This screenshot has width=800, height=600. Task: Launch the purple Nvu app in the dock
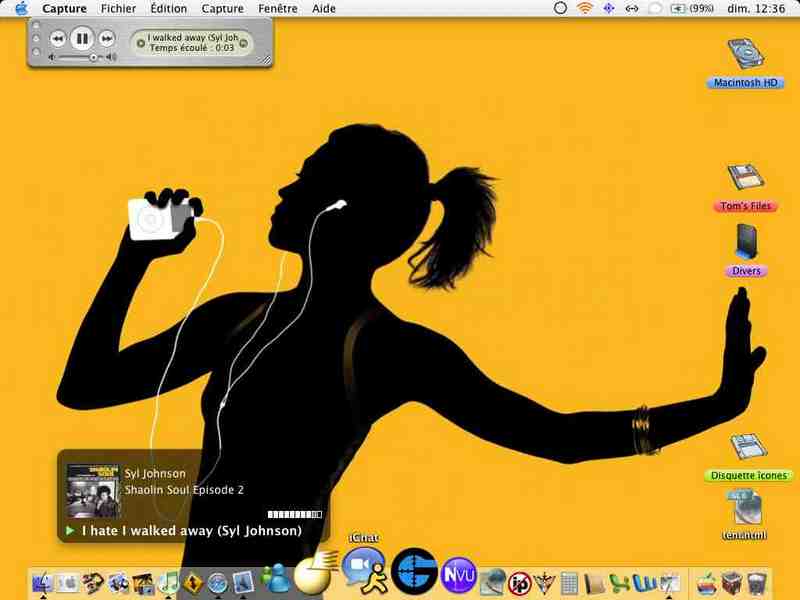coord(459,576)
